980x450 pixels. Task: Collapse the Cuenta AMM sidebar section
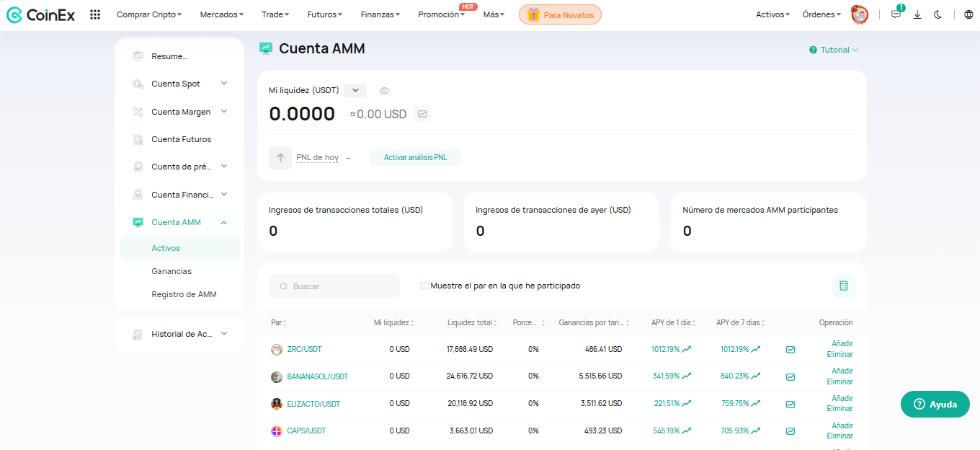point(224,222)
